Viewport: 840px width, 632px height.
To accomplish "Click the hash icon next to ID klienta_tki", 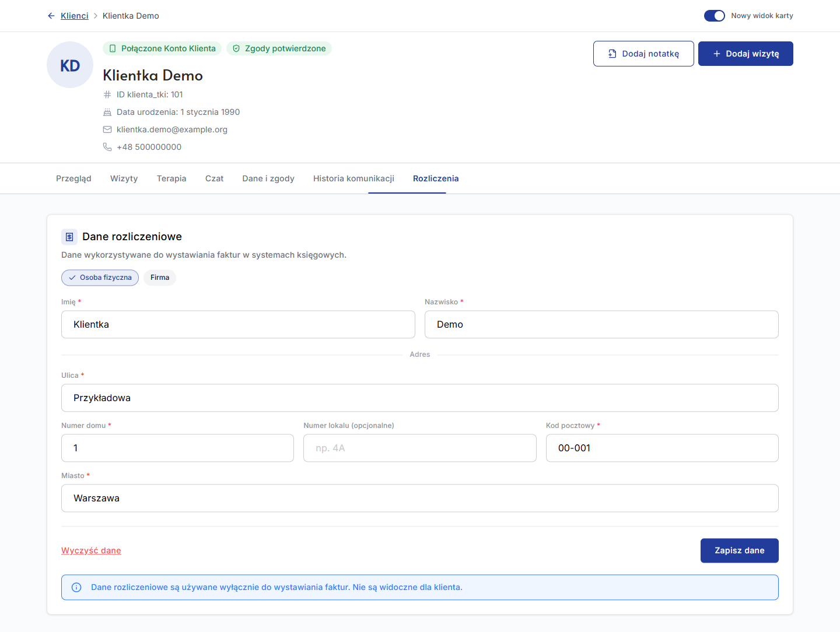I will pyautogui.click(x=107, y=94).
